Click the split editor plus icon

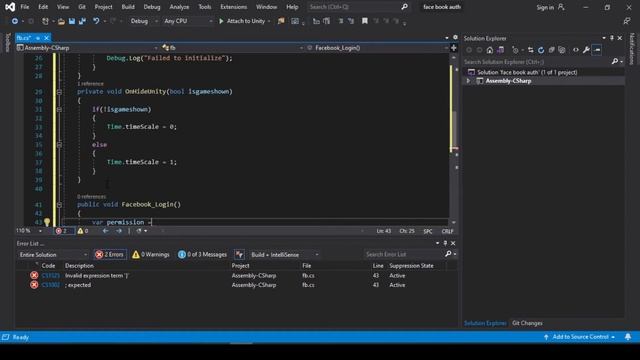point(453,48)
